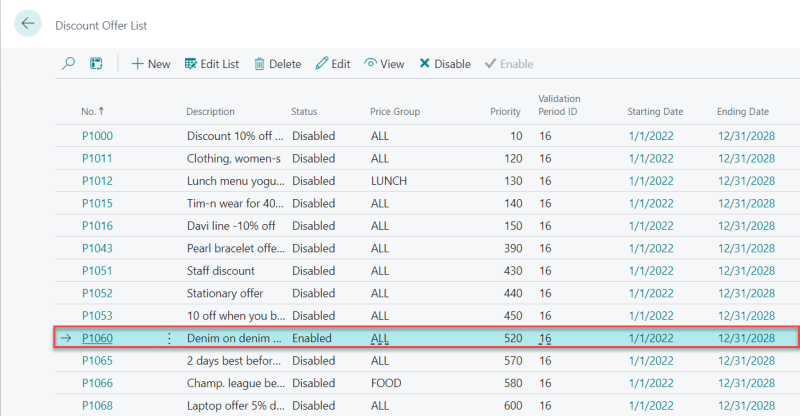The height and width of the screenshot is (416, 800).
Task: Sort by the Priority column header
Action: tap(505, 111)
